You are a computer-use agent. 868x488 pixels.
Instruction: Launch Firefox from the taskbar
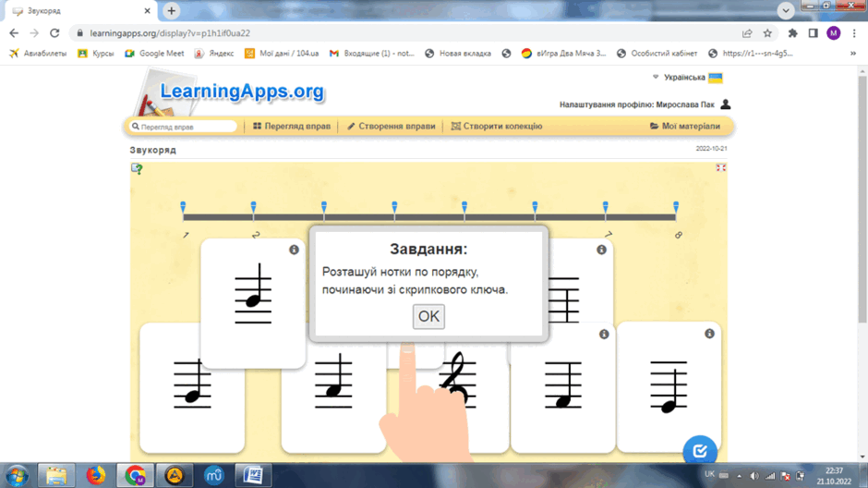pyautogui.click(x=96, y=475)
